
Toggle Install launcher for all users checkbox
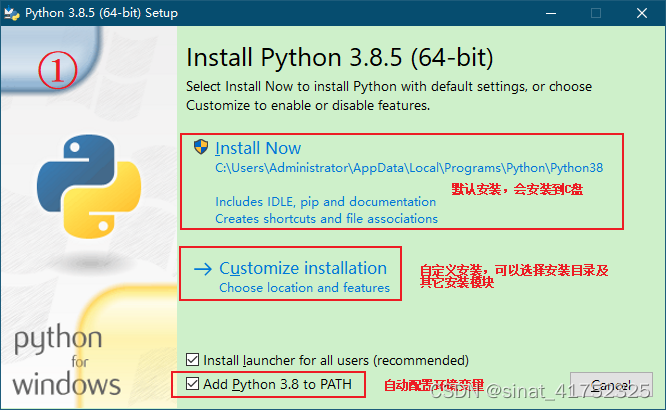point(192,360)
